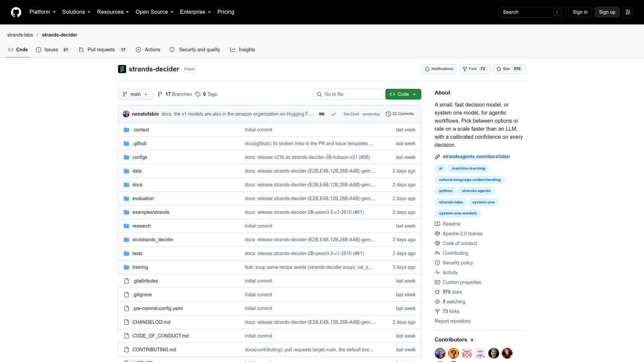
Task: Expand the Solutions header menu
Action: tap(76, 12)
